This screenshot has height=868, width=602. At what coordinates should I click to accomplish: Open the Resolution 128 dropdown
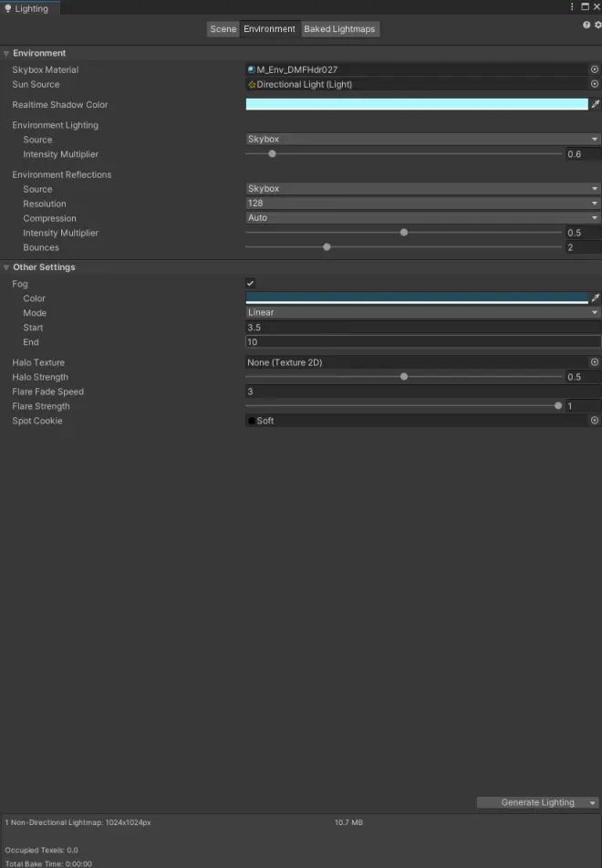[422, 204]
